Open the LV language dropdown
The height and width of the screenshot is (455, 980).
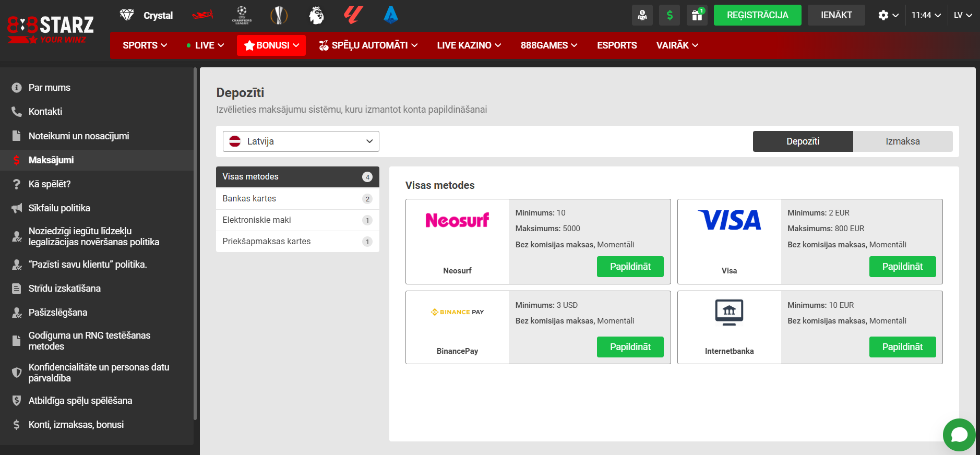coord(962,15)
